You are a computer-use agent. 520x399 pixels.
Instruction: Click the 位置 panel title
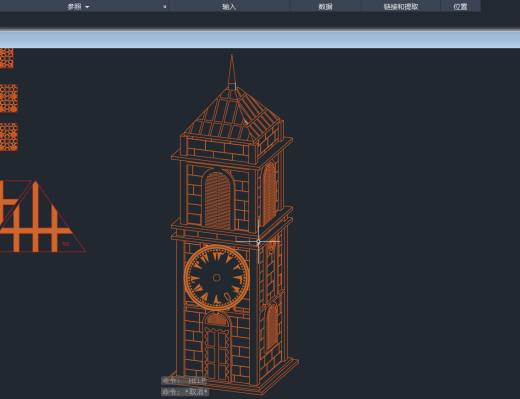pos(460,7)
